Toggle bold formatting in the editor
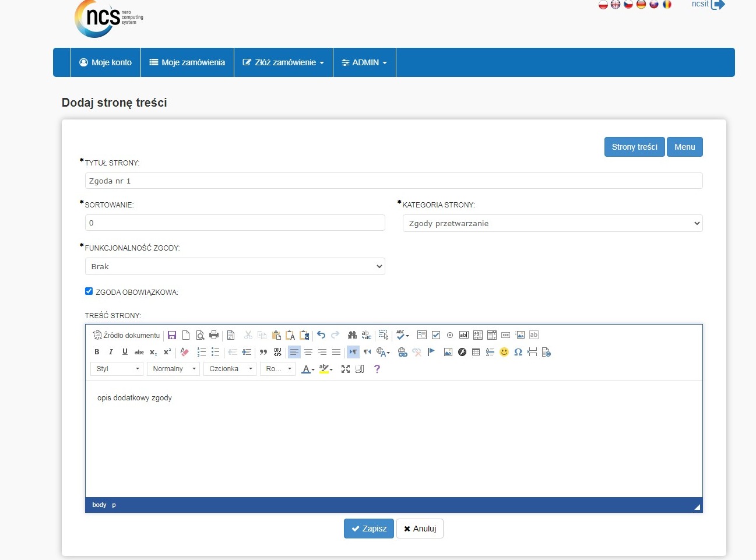The image size is (756, 560). point(97,352)
